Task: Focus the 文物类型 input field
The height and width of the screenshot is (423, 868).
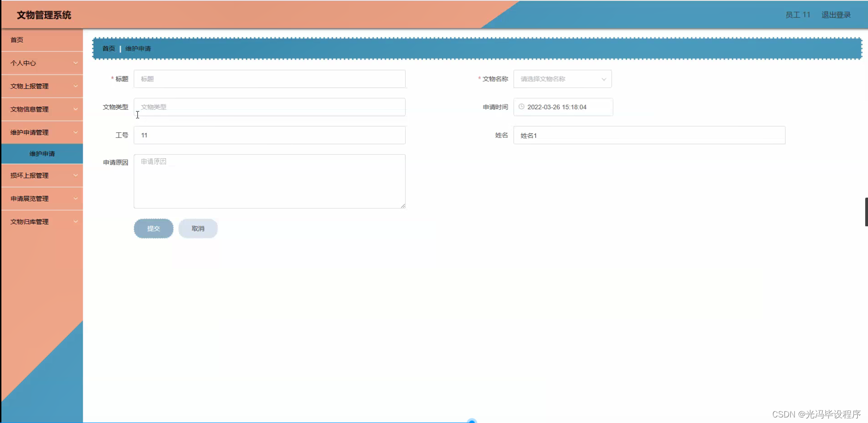Action: (x=270, y=107)
